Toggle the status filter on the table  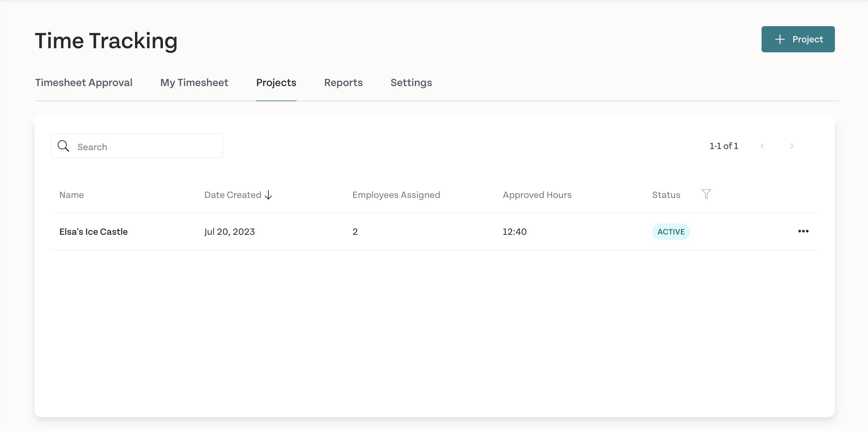coord(706,195)
